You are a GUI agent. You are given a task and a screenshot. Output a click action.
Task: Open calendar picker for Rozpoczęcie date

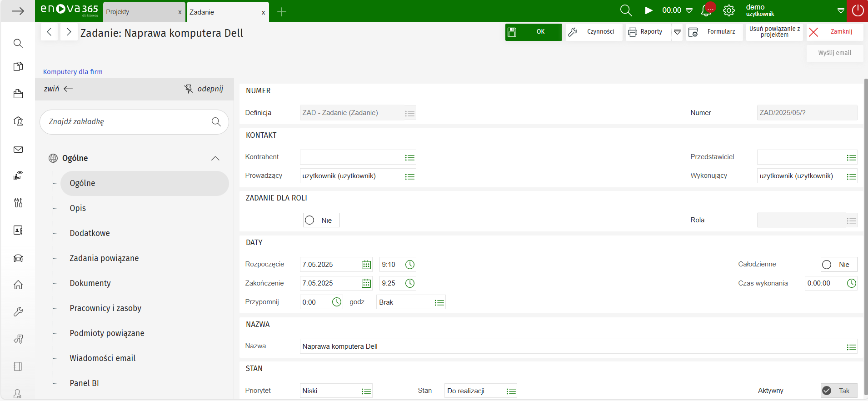click(x=366, y=265)
